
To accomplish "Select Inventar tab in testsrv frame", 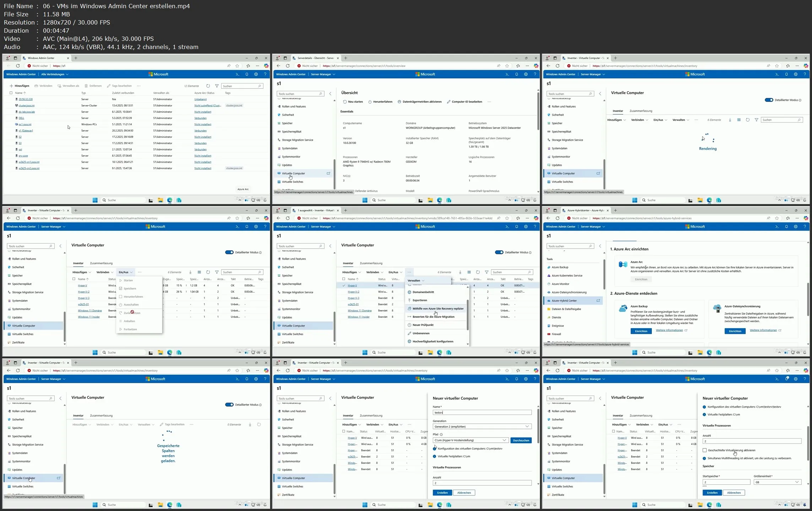I will (348, 416).
